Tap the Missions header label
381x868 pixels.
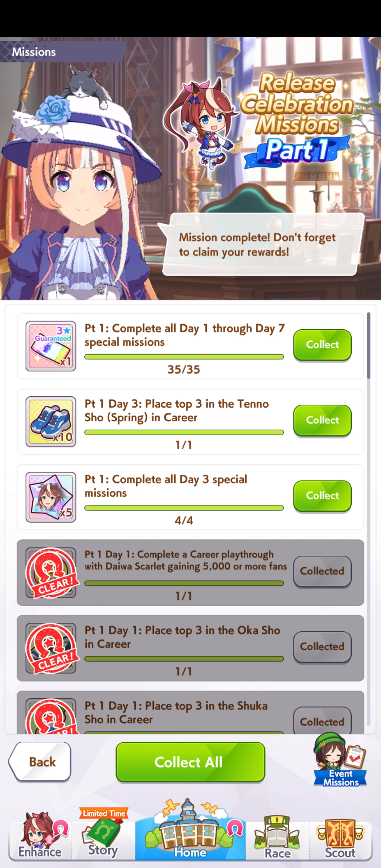(34, 52)
